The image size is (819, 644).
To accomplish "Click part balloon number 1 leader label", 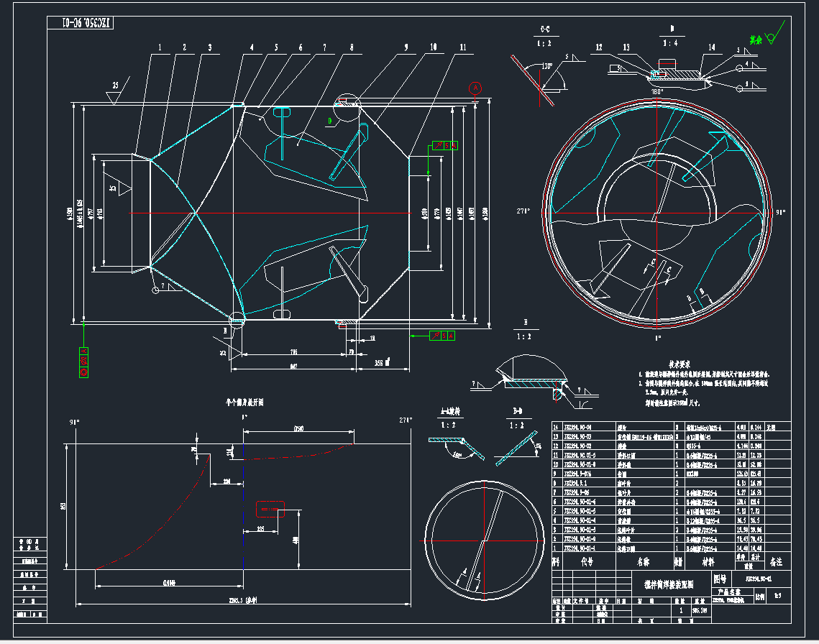I will coord(160,47).
